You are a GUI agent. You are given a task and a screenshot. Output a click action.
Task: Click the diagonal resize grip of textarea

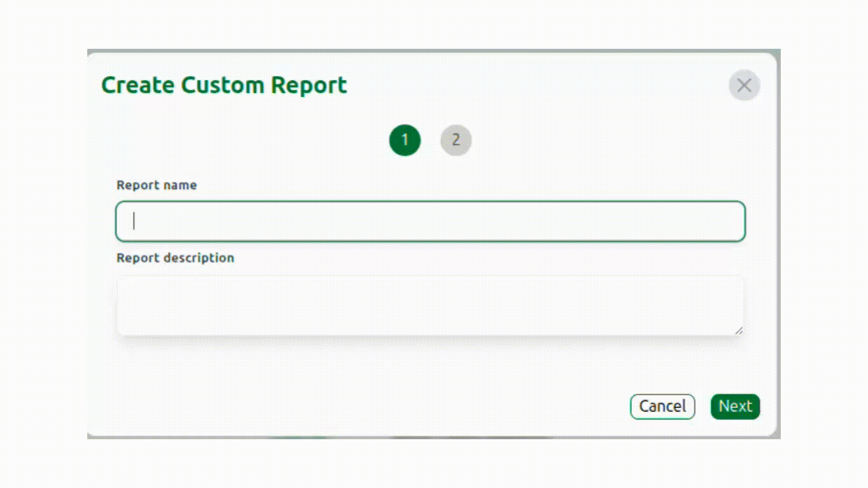(x=739, y=331)
